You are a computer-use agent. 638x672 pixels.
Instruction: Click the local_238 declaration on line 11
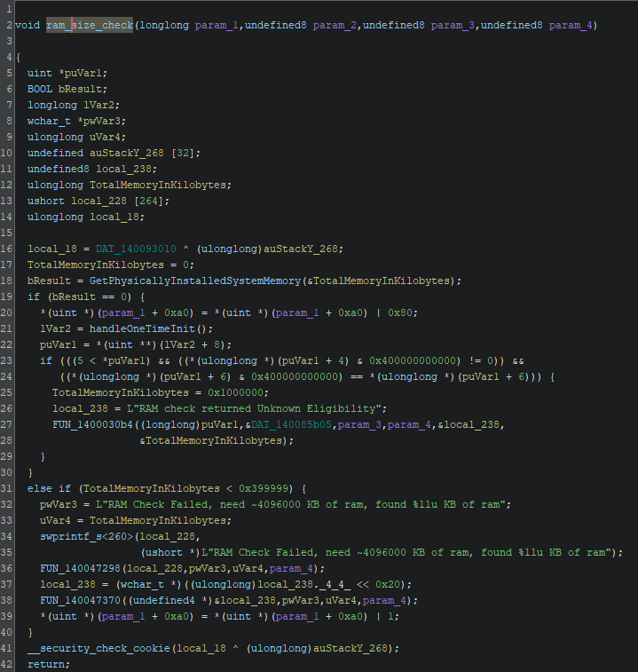123,170
